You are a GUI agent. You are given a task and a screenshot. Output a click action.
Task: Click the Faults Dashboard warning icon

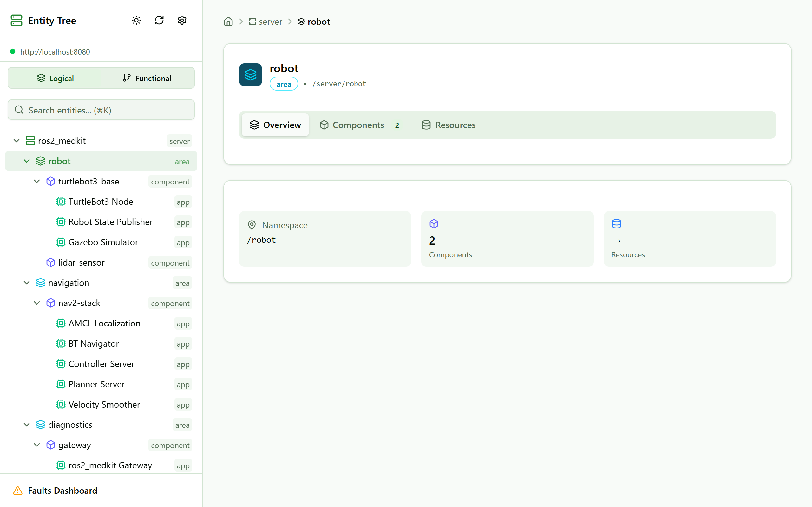[18, 491]
